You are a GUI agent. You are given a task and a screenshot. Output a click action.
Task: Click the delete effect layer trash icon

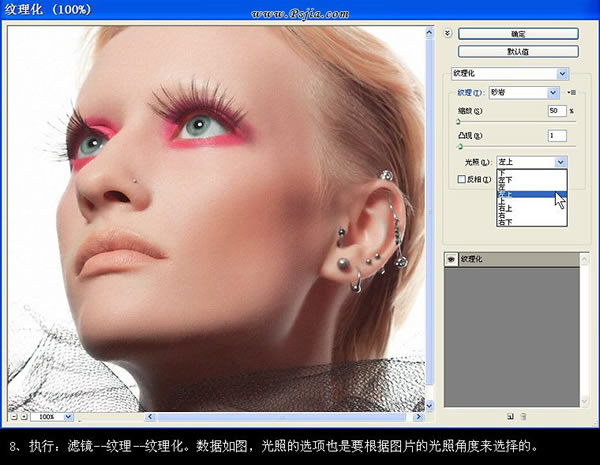524,414
